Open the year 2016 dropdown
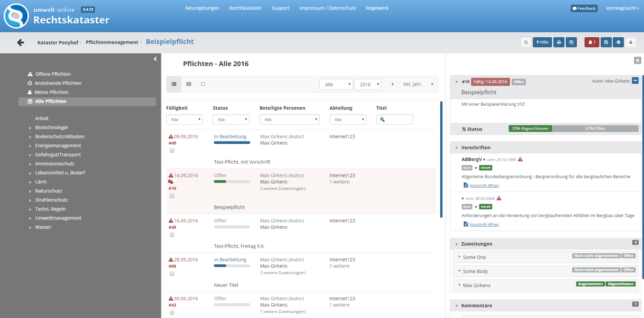The height and width of the screenshot is (318, 644). (368, 85)
